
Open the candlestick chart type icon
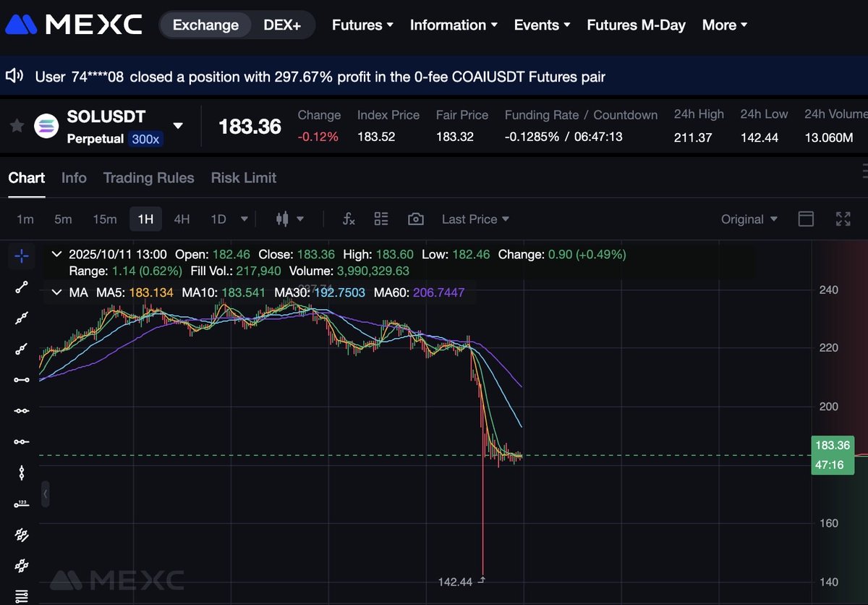[x=283, y=219]
